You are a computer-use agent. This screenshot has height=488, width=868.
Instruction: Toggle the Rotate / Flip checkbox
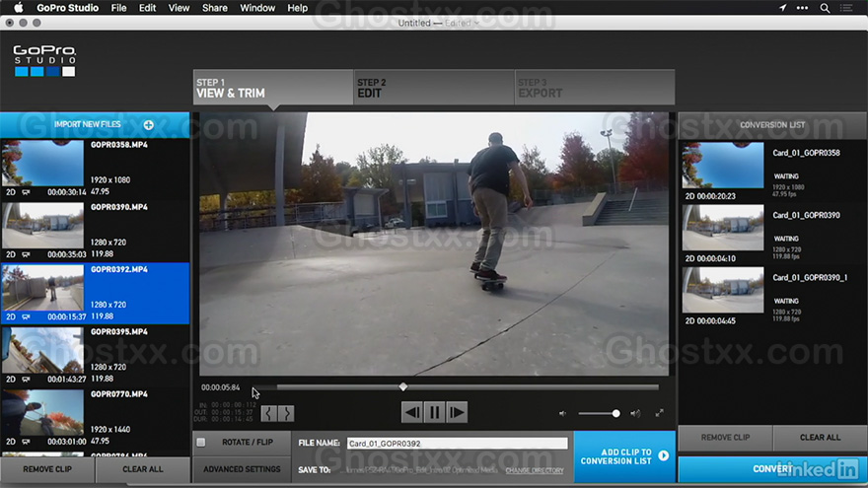[201, 442]
